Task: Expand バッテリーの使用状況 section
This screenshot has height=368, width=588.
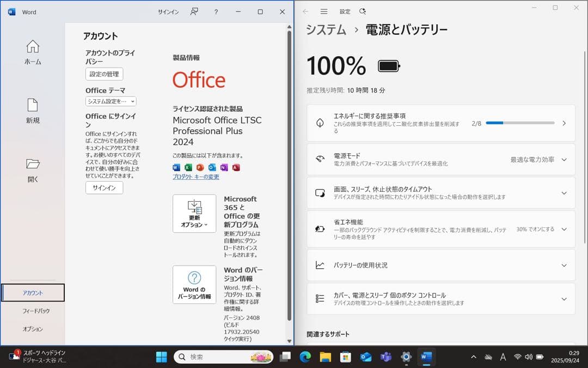Action: coord(564,266)
